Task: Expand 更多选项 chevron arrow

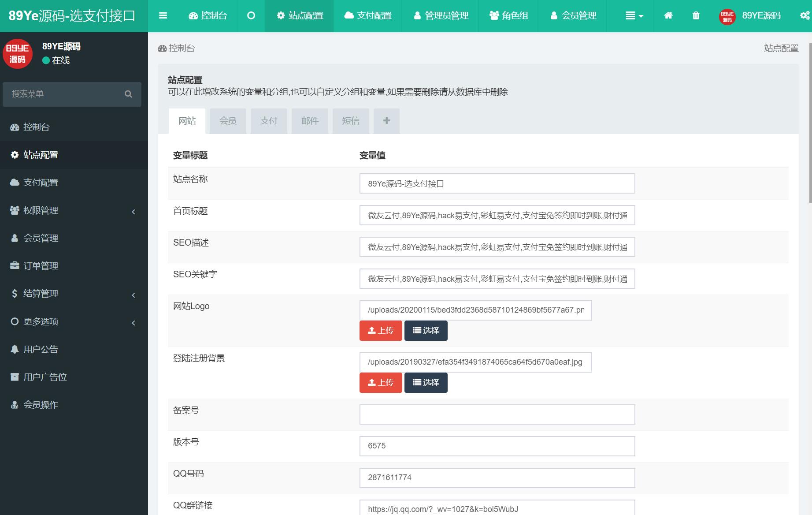Action: pos(133,323)
